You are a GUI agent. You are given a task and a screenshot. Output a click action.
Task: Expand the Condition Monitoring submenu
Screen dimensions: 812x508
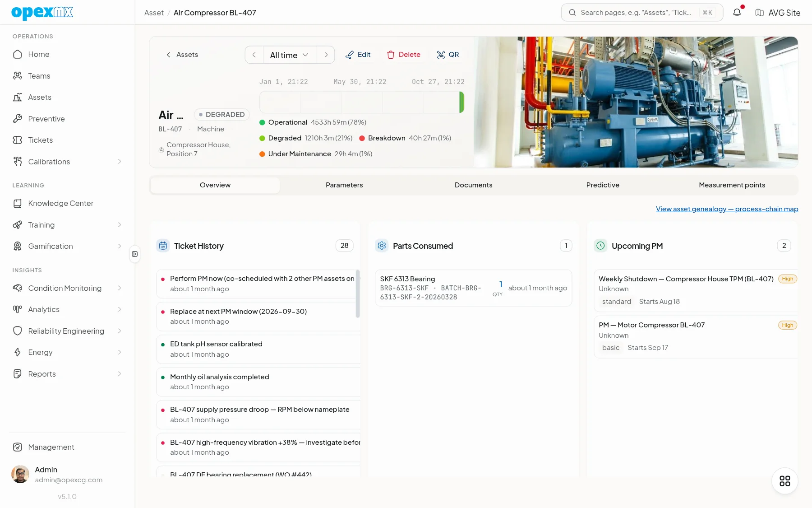point(120,288)
